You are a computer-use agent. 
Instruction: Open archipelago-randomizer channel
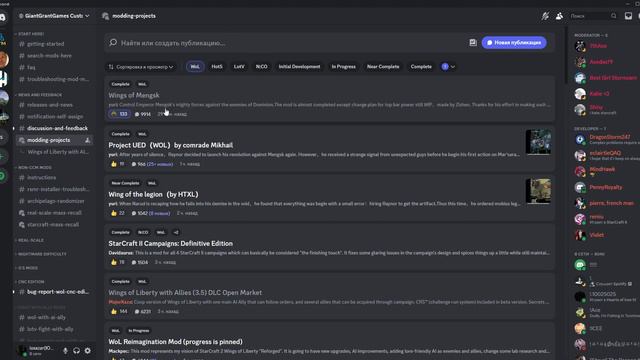pos(54,201)
